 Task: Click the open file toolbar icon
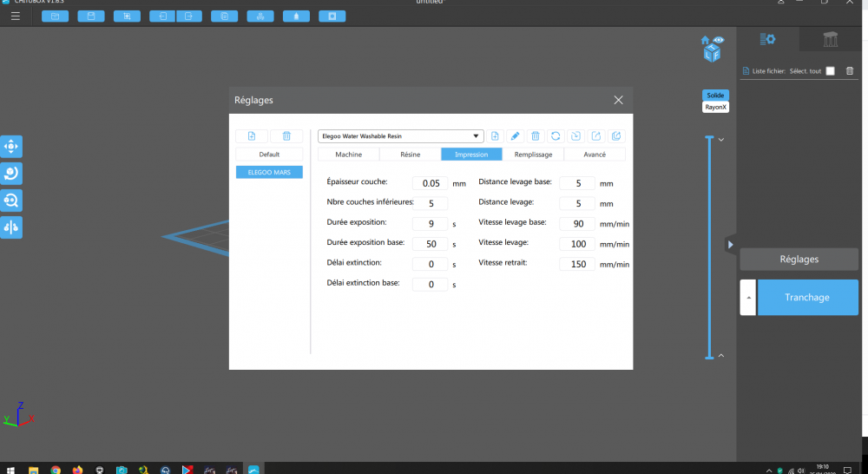click(x=56, y=16)
